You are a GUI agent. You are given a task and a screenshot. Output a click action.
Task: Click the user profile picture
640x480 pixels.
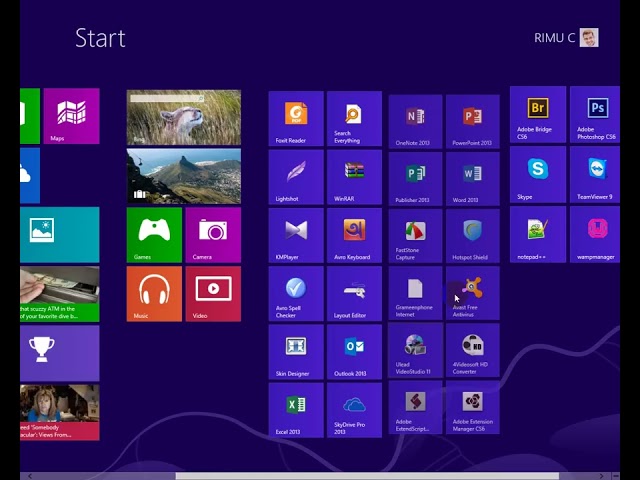click(x=589, y=38)
